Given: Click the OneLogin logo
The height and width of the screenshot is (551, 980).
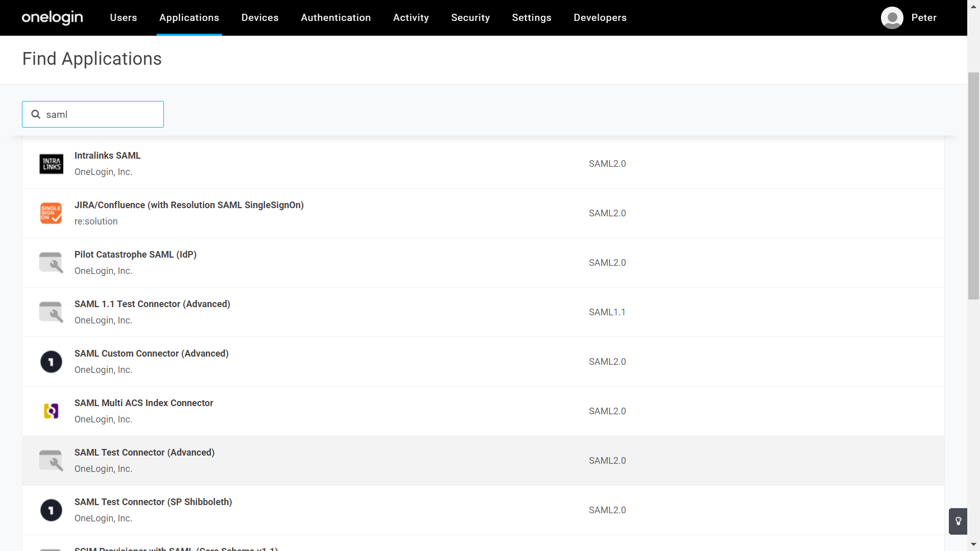Looking at the screenshot, I should pos(52,17).
